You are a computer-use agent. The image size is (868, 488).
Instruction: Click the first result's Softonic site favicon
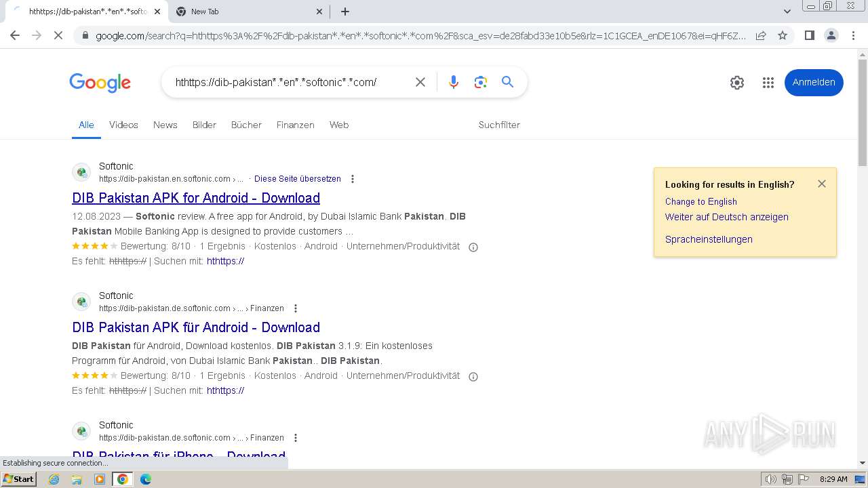81,172
